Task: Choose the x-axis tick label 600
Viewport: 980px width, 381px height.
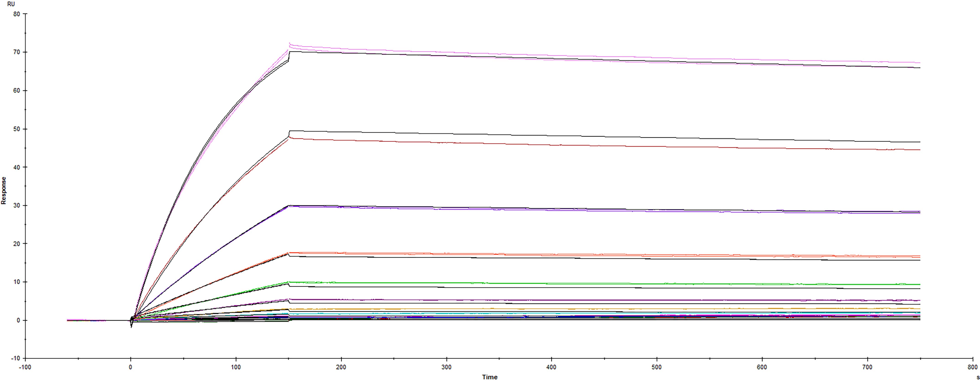Action: coord(762,367)
